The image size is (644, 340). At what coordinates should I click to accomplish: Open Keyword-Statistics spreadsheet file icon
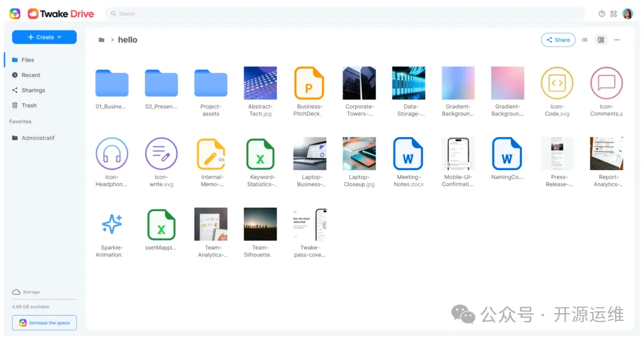(x=260, y=153)
